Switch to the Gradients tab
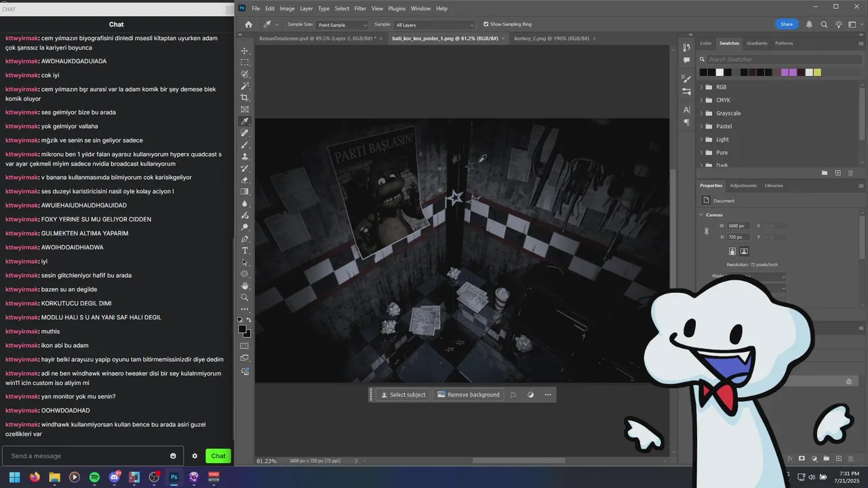This screenshot has height=488, width=868. click(757, 43)
